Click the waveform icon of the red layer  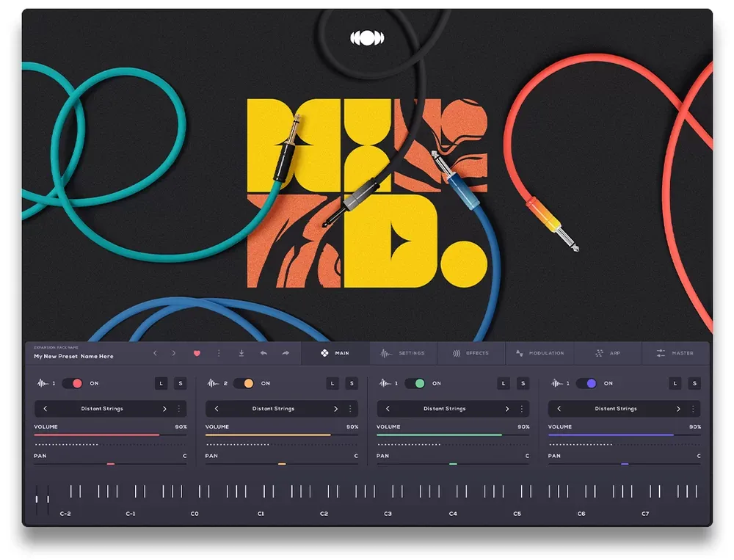43,383
